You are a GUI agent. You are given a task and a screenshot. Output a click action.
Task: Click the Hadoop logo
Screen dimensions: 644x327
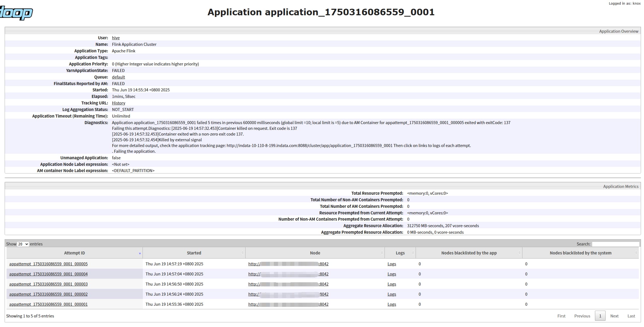(x=16, y=13)
